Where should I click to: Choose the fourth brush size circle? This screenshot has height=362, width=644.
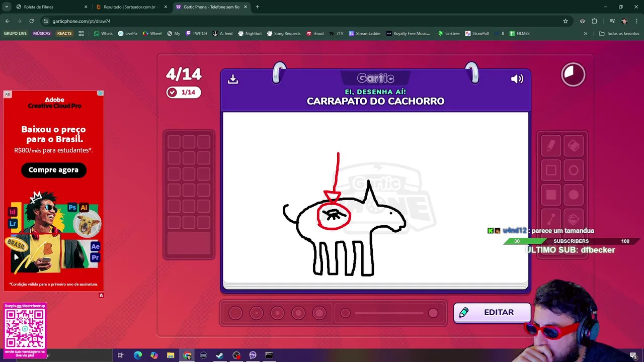[298, 313]
